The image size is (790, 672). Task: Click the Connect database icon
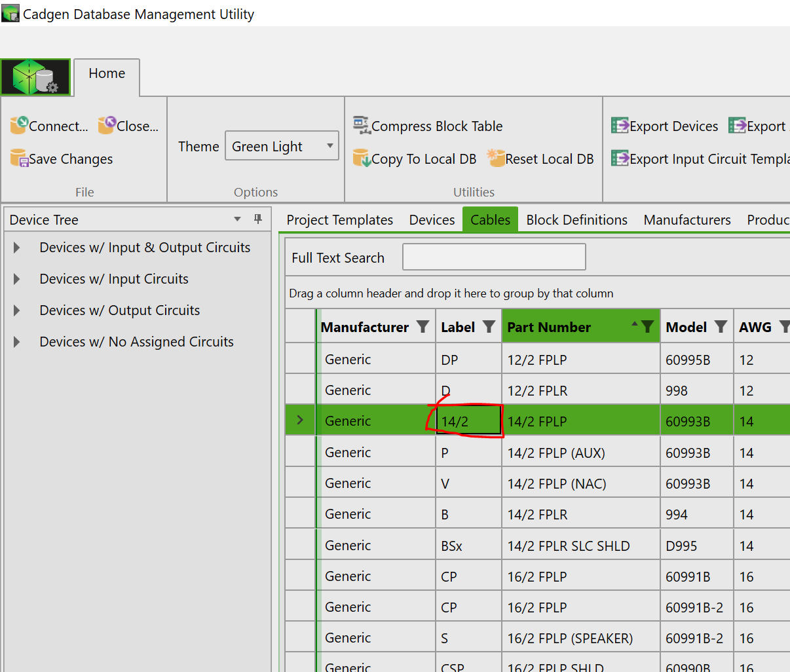(19, 125)
